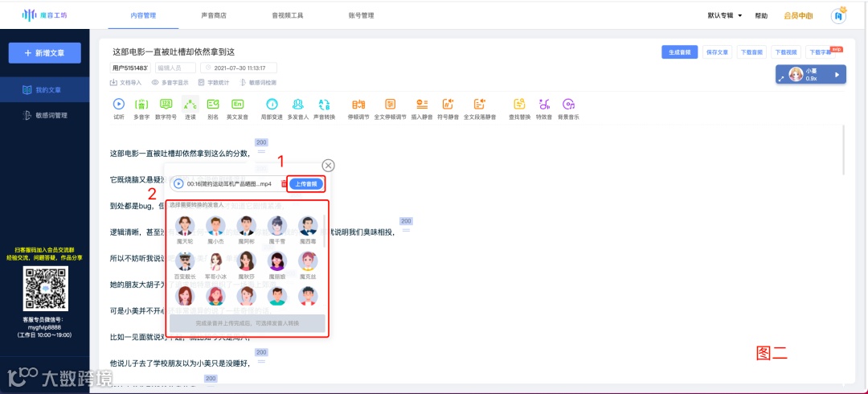Viewport: 868px width, 394px height.
Task: Open 敏感词管理 in sidebar
Action: pos(44,115)
